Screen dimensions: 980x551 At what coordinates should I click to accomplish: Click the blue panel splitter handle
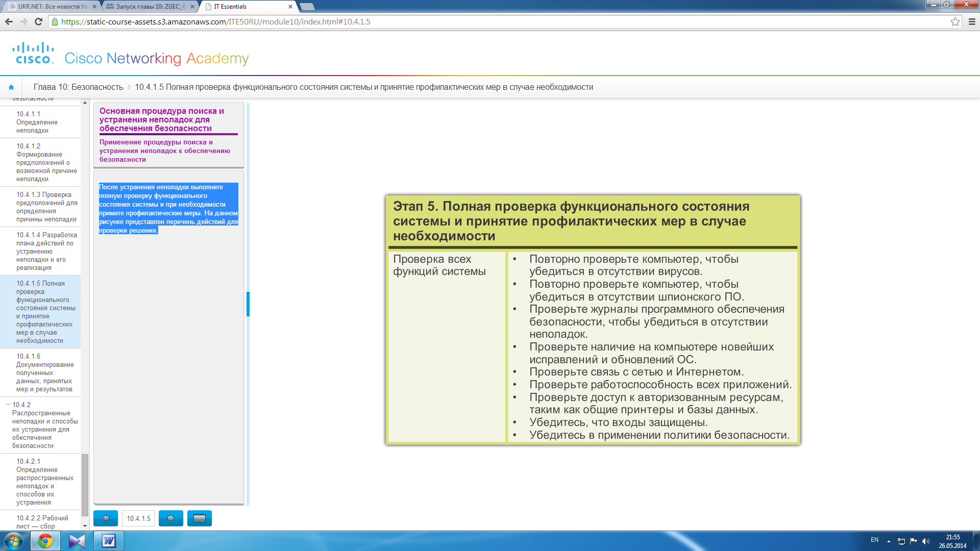tap(248, 304)
